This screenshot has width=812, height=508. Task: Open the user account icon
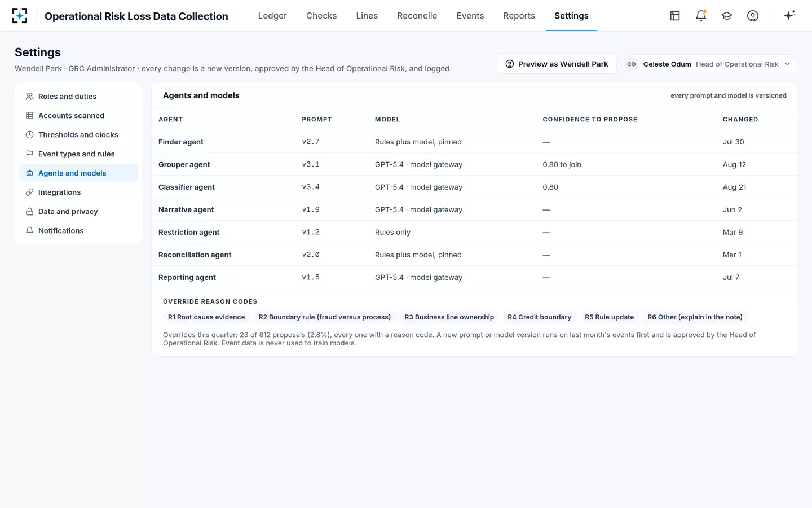click(753, 16)
